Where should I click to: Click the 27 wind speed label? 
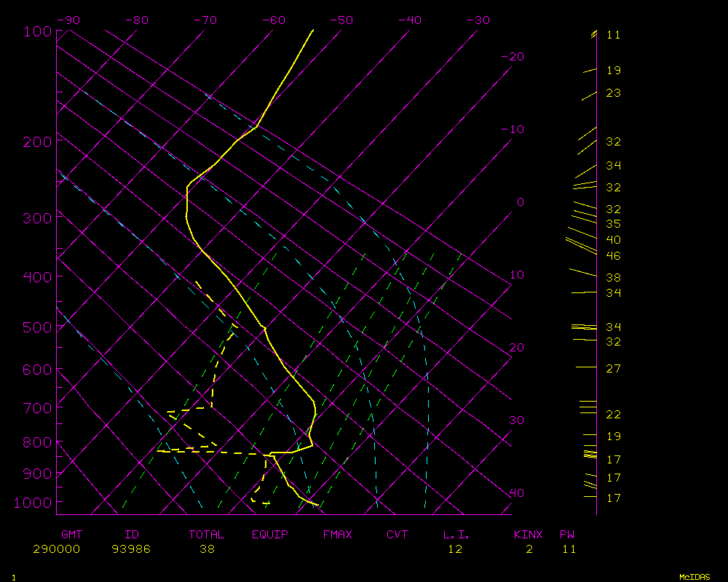point(613,369)
